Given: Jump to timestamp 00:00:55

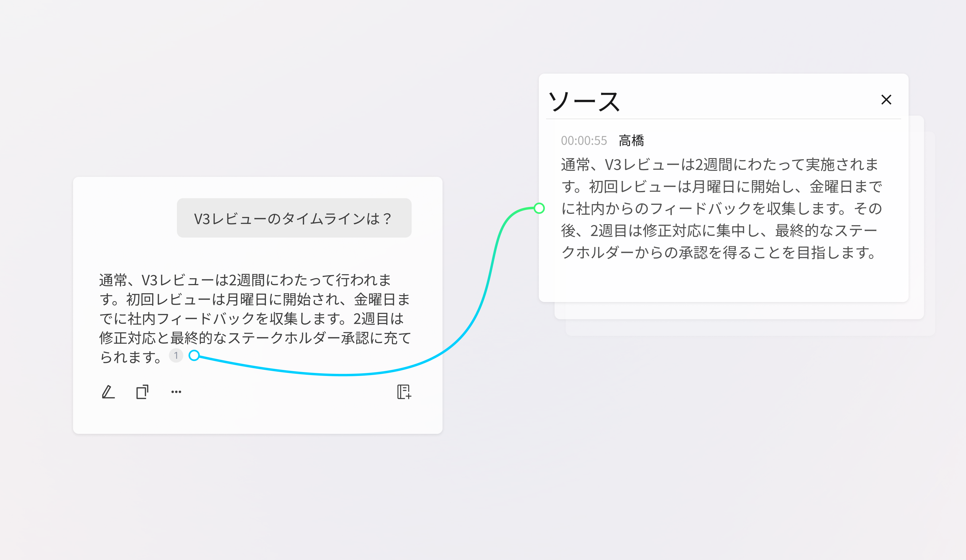Looking at the screenshot, I should (584, 141).
